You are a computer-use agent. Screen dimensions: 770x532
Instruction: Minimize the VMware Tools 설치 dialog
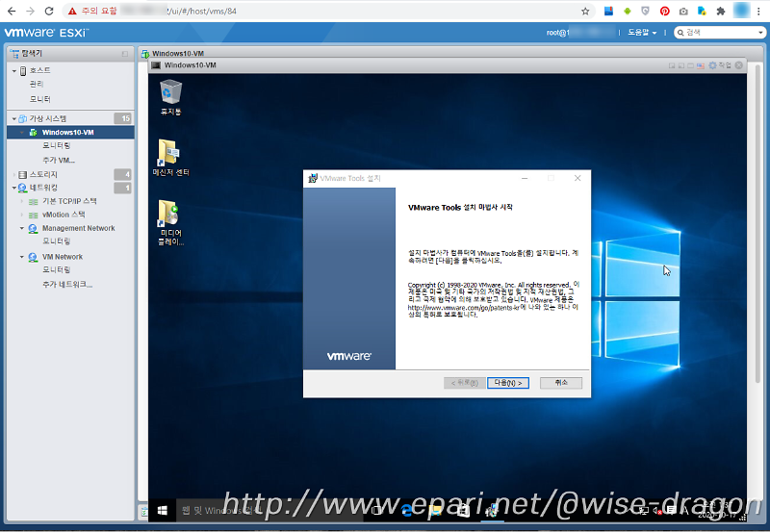pyautogui.click(x=525, y=178)
